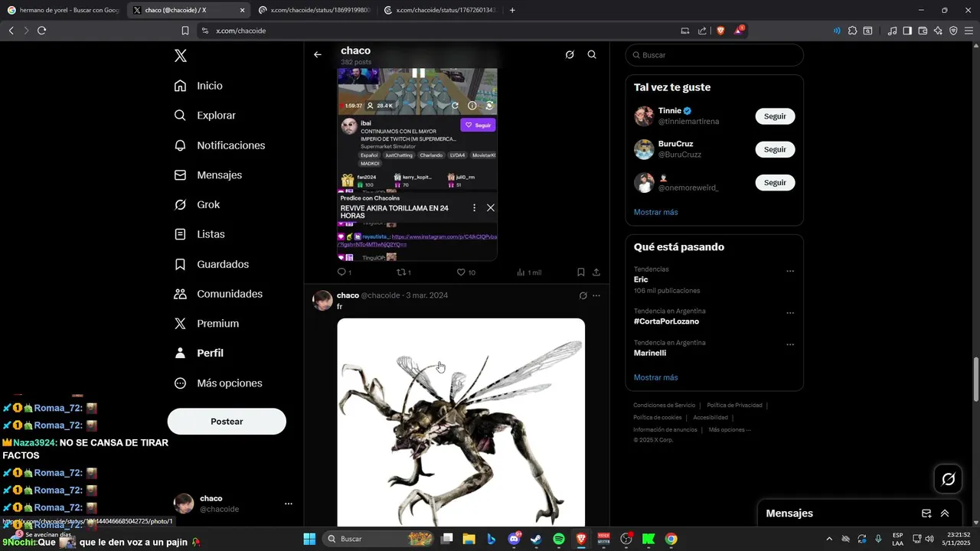Screen dimensions: 980x551
Task: Go to Perfil in the sidebar
Action: click(198, 353)
